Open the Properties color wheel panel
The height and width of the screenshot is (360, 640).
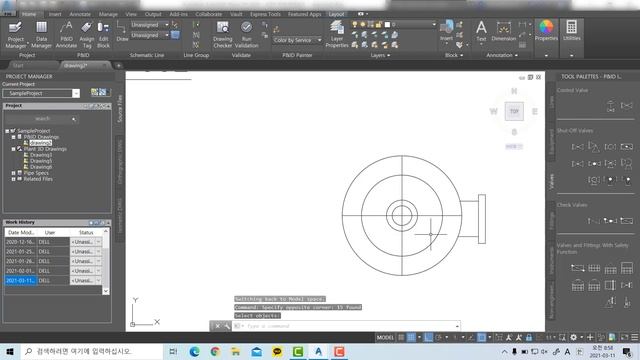[546, 31]
